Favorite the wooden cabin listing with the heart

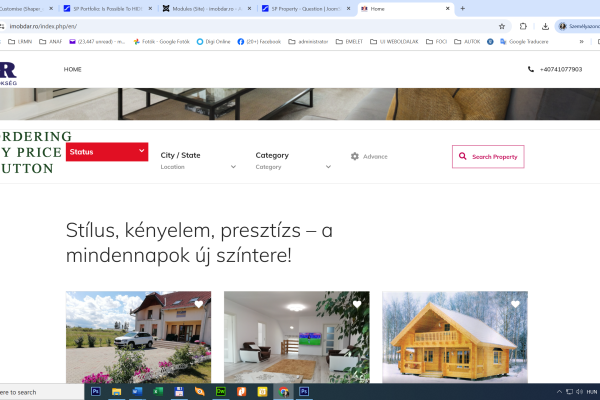coord(515,304)
